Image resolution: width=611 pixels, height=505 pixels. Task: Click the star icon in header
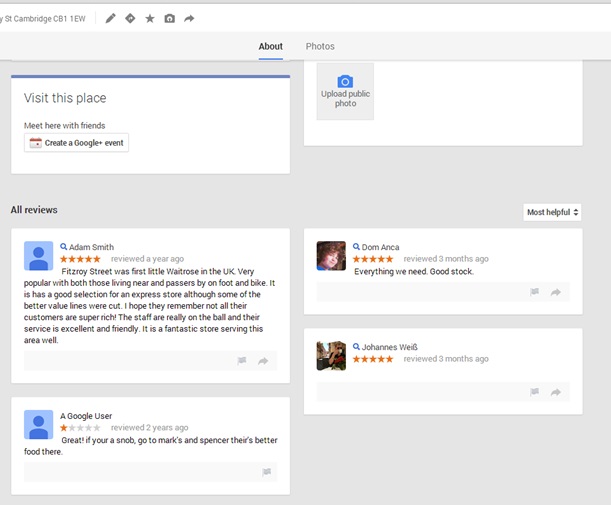tap(150, 18)
